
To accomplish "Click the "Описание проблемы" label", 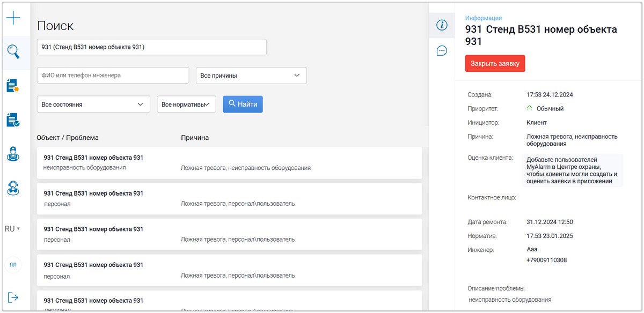I will point(496,288).
